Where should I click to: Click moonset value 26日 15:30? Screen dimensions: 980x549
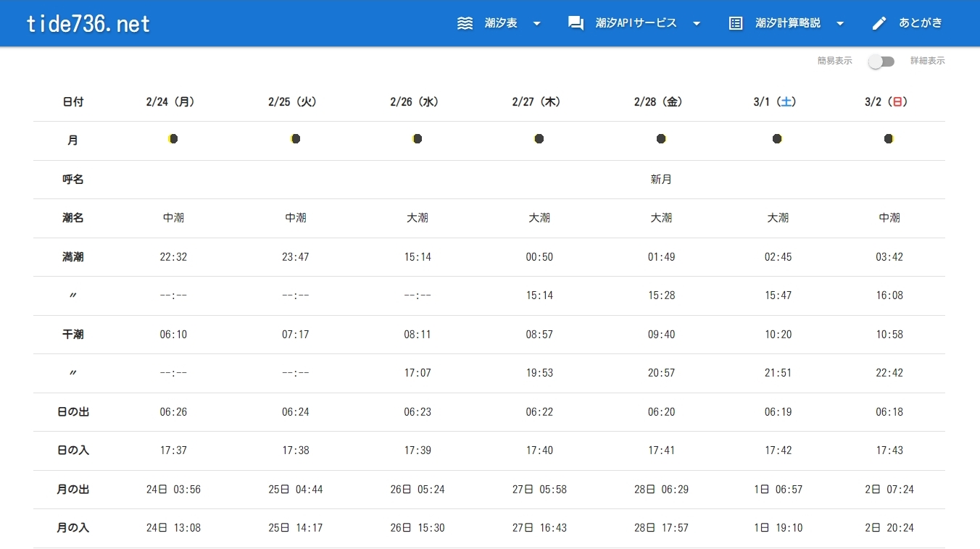(x=418, y=528)
